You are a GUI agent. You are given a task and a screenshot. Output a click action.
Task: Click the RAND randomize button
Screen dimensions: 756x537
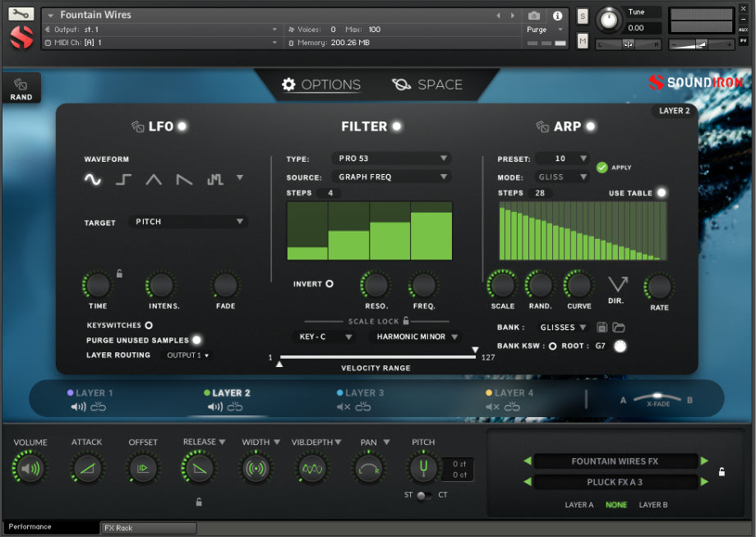point(21,89)
